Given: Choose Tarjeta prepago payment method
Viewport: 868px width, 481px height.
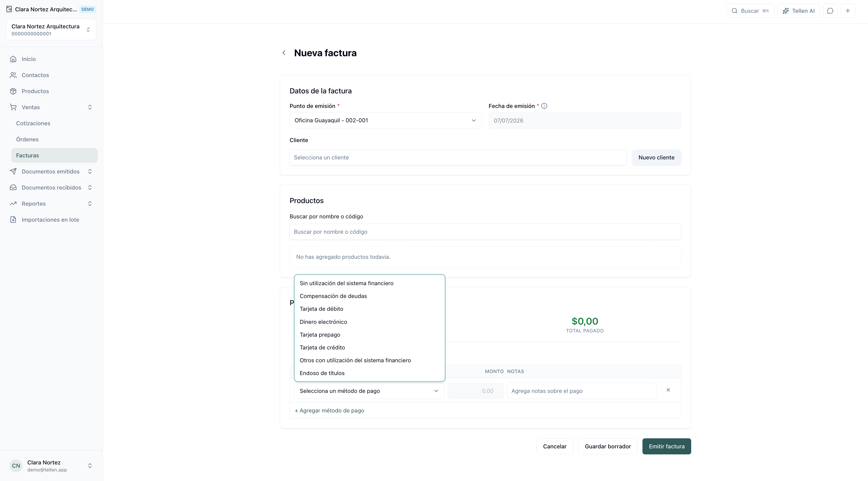Looking at the screenshot, I should pos(370,335).
